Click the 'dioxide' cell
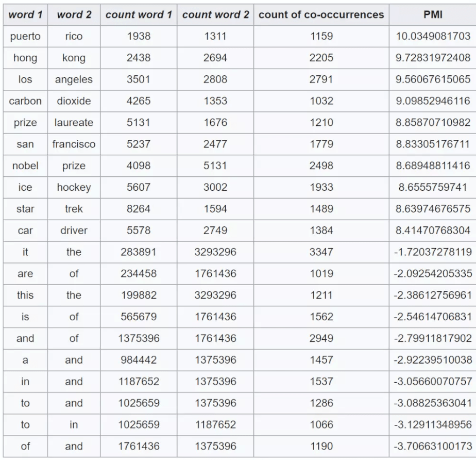 pos(74,101)
